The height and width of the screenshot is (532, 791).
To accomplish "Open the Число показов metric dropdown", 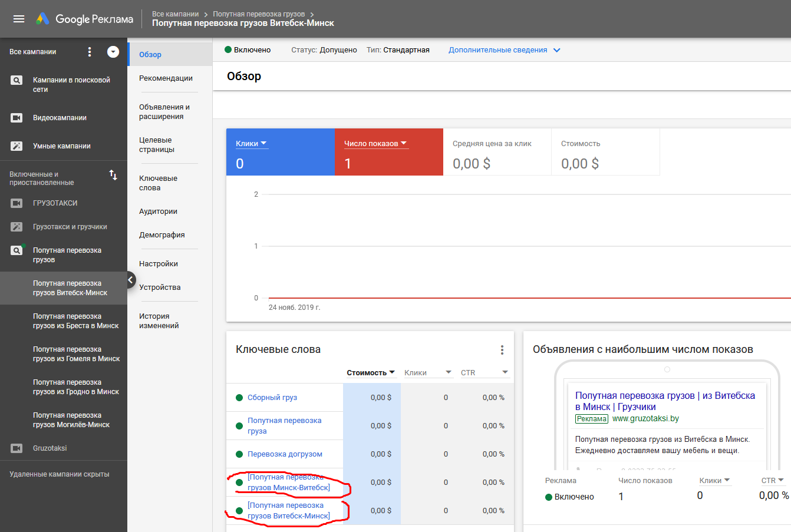I will [375, 143].
